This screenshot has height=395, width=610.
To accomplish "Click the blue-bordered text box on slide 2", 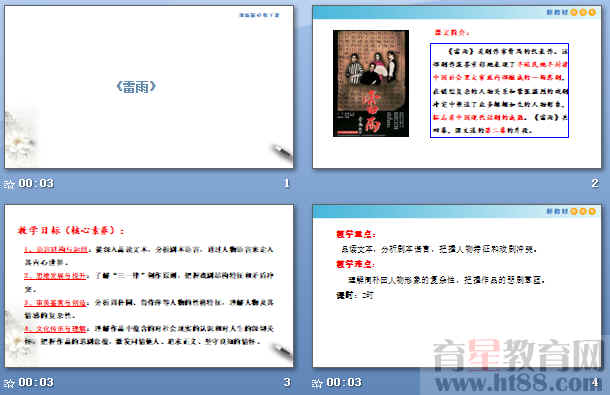I will 500,90.
